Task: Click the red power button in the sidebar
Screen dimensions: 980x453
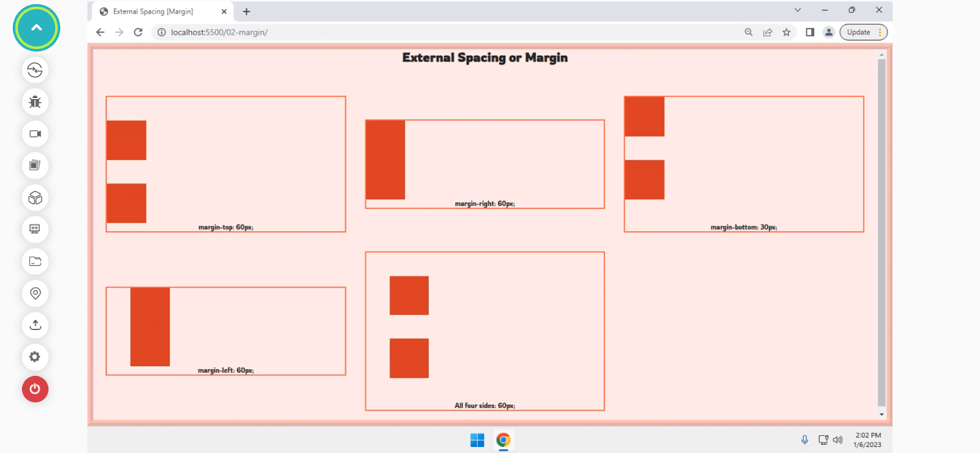Action: pos(35,389)
